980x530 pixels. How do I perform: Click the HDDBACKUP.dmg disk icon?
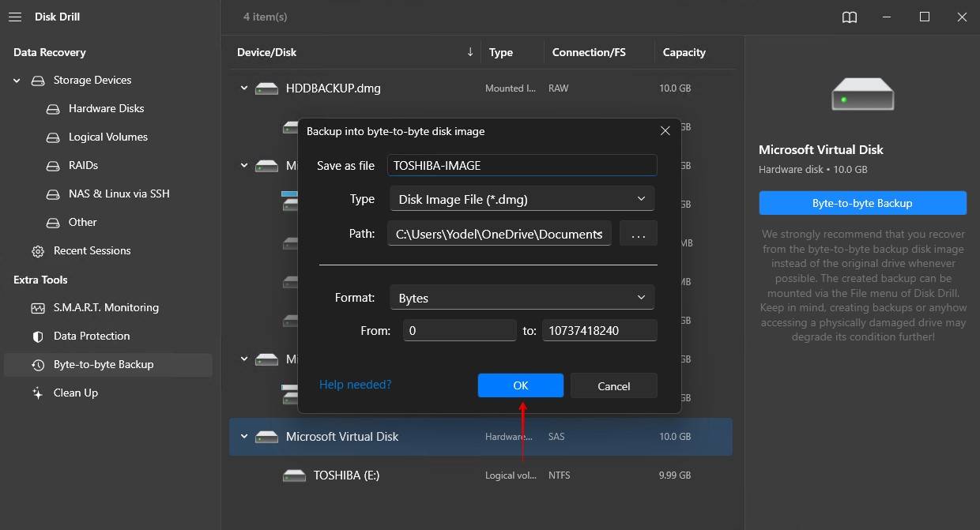[266, 88]
